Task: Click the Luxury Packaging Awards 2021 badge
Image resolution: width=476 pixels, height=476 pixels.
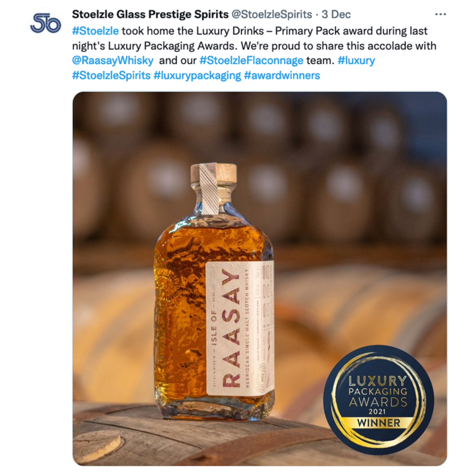Action: pyautogui.click(x=379, y=399)
